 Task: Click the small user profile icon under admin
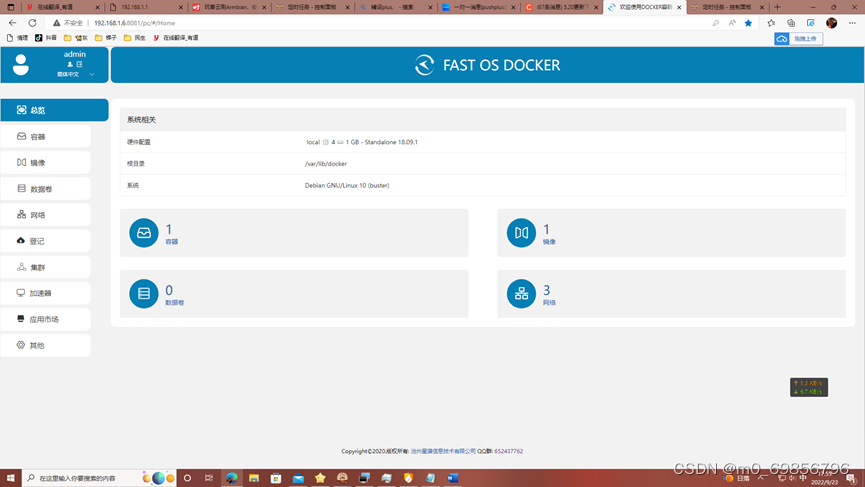(x=70, y=65)
